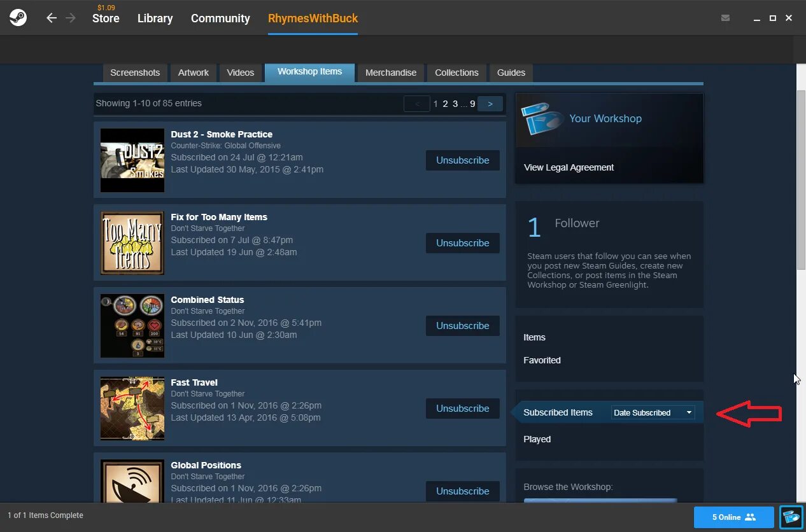Click the 1 of 1 Items Complete status
This screenshot has height=532, width=806.
click(45, 515)
